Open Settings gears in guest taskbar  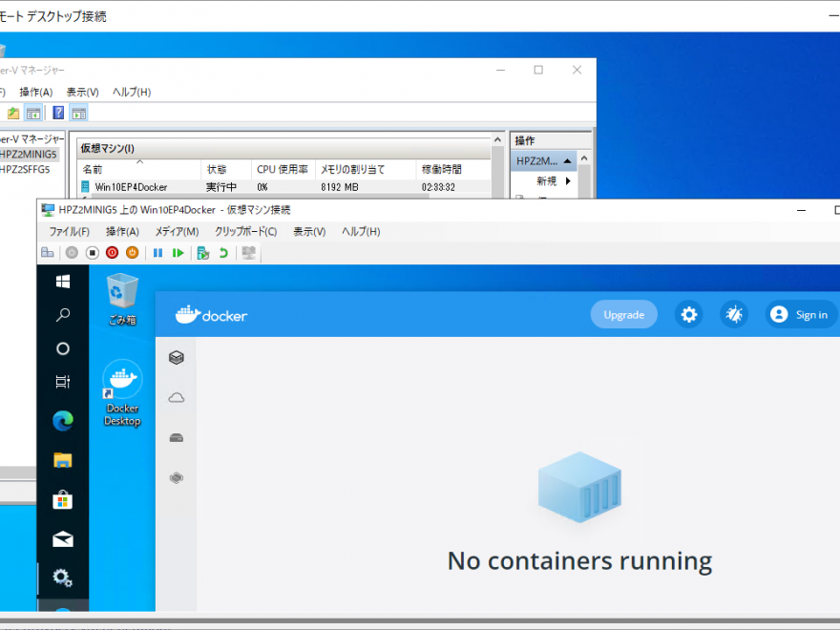tap(63, 578)
